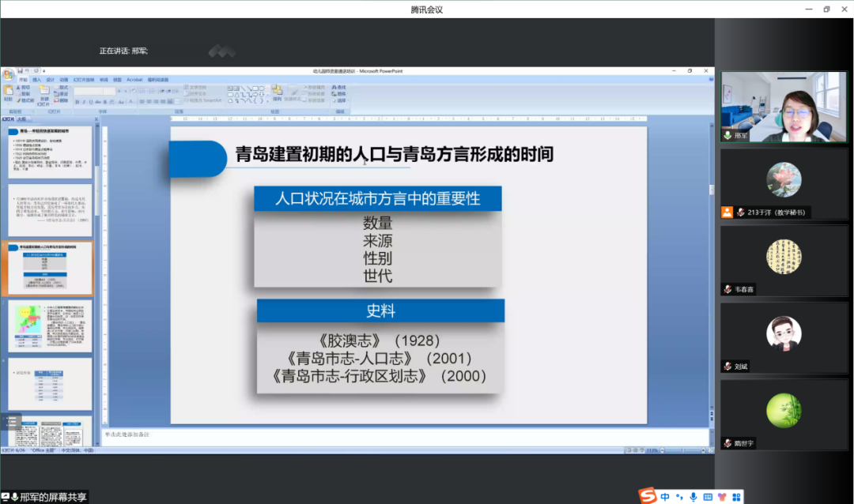
Task: Click the Office button in PowerPoint
Action: [8, 75]
